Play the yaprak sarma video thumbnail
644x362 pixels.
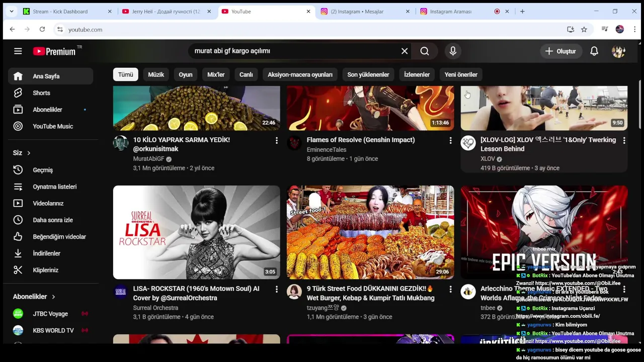pyautogui.click(x=197, y=108)
